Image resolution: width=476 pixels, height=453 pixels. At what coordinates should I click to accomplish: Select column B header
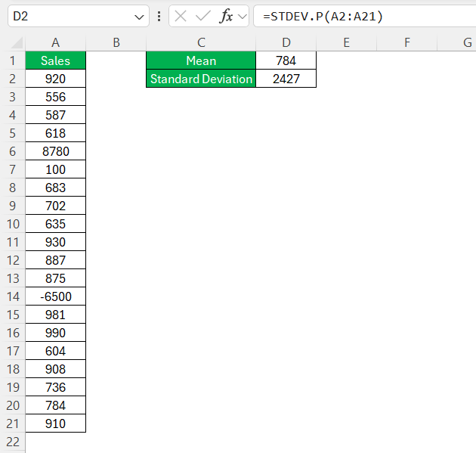pyautogui.click(x=116, y=43)
